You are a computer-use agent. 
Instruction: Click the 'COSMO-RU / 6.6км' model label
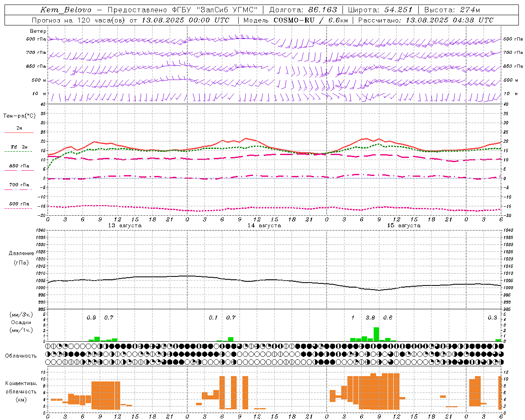tap(310, 20)
